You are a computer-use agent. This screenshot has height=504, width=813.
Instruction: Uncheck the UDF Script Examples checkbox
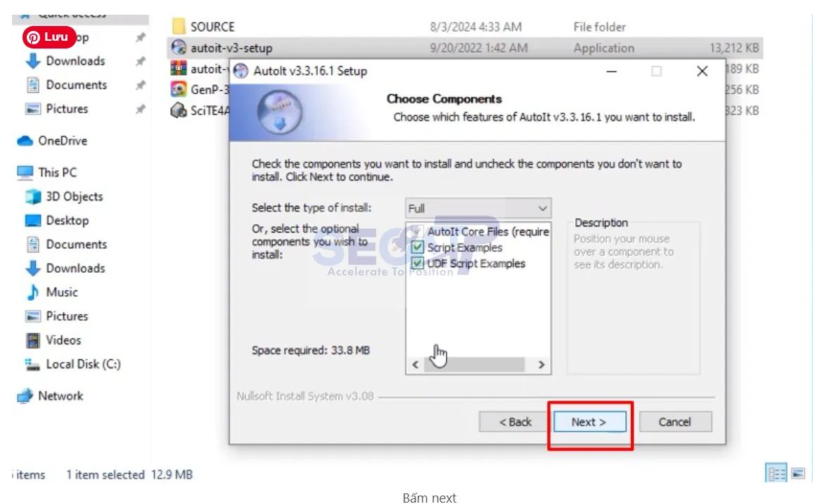coord(417,264)
